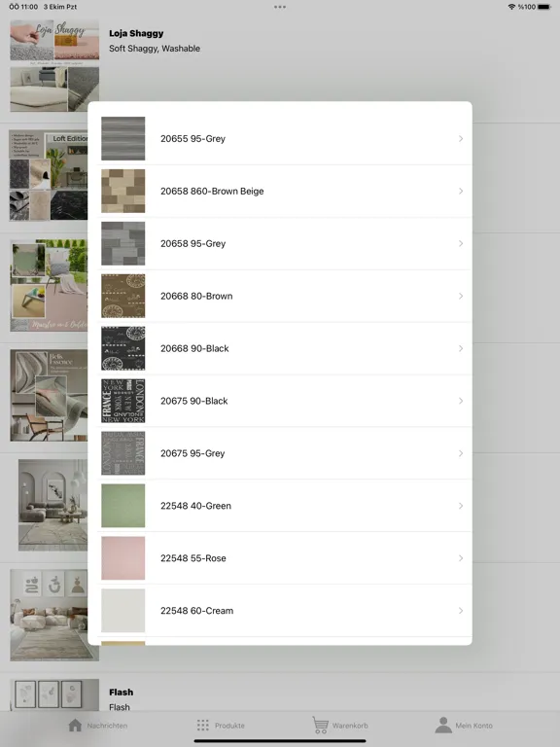Viewport: 560px width, 747px height.
Task: Choose the 22548 60-Cream text label
Action: tap(196, 610)
